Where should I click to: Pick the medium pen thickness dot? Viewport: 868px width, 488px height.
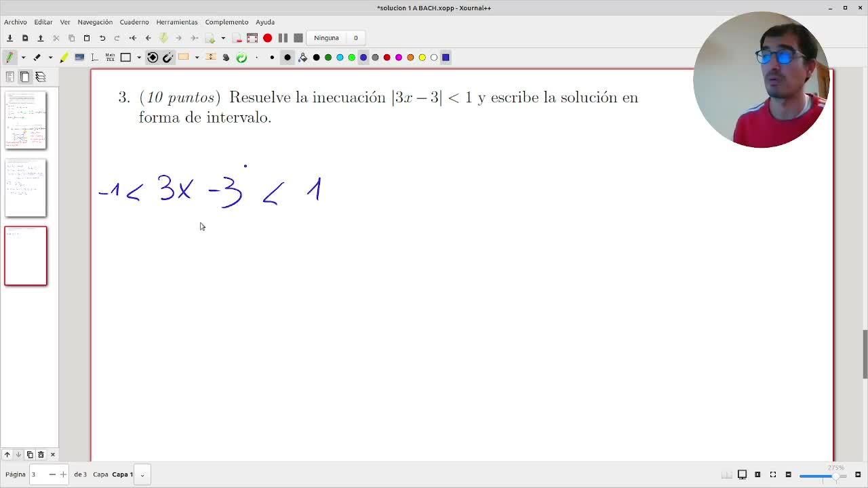click(x=272, y=58)
